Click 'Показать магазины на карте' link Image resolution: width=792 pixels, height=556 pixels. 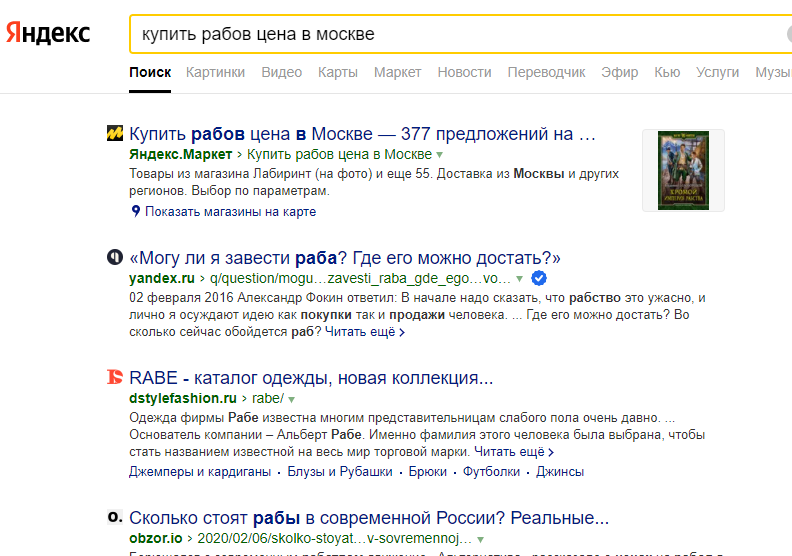tap(230, 211)
